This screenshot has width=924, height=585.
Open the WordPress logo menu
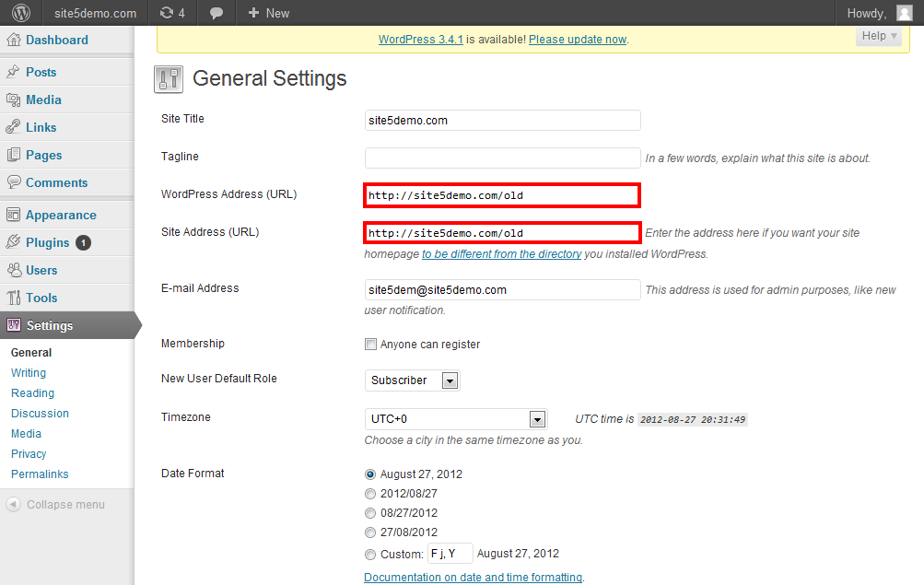[x=21, y=12]
